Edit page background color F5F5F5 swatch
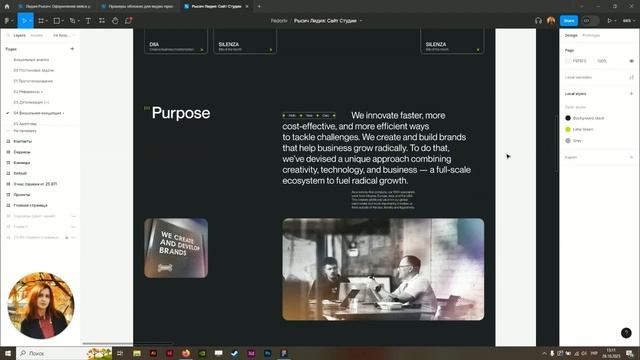640x360 pixels. point(568,61)
